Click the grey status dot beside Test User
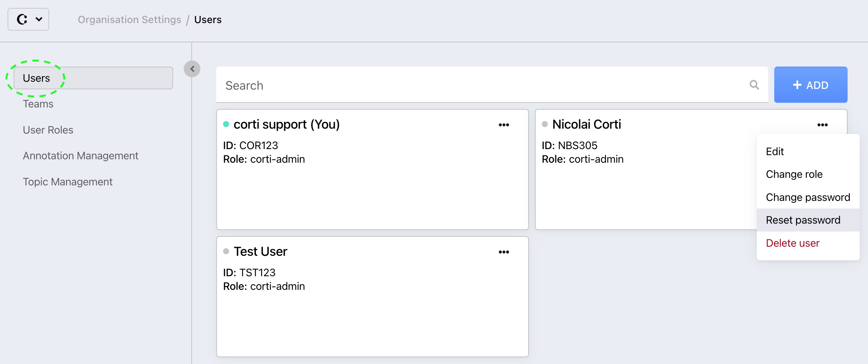Screen dimensions: 868x364 pyautogui.click(x=226, y=251)
